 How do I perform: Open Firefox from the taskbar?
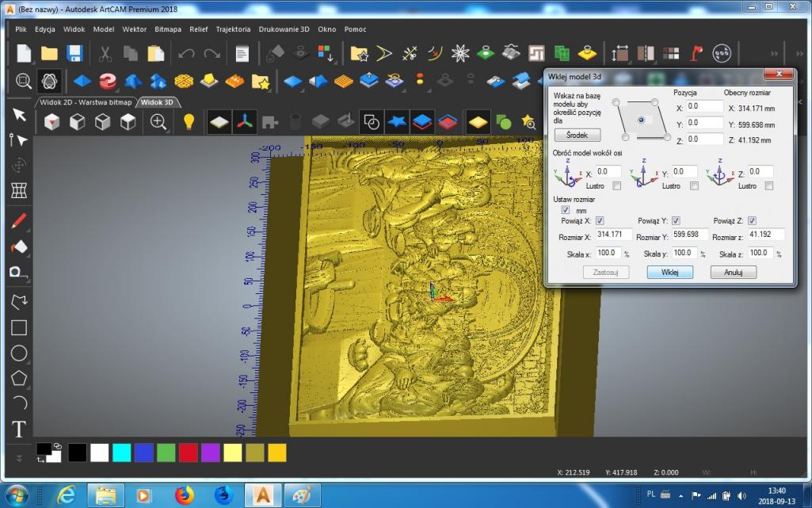pos(184,495)
